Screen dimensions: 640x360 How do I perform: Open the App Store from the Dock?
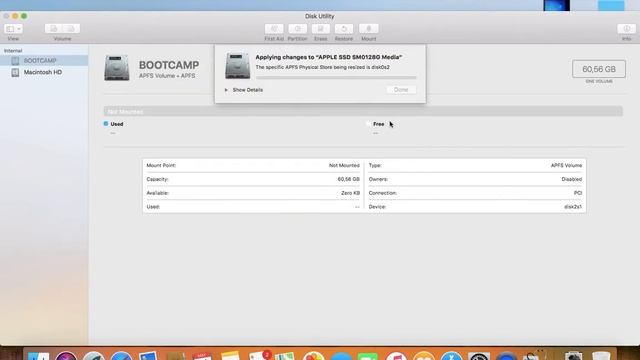[451, 356]
